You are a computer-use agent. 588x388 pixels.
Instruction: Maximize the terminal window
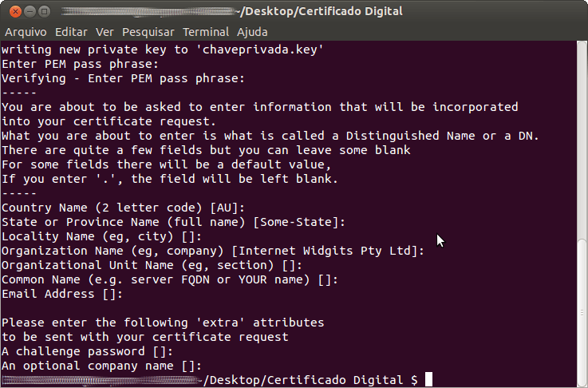[x=44, y=12]
